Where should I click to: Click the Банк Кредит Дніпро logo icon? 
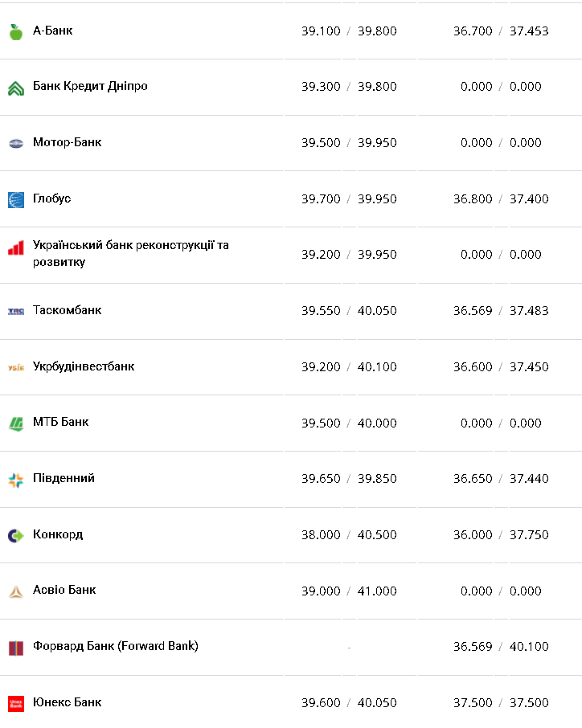16,88
